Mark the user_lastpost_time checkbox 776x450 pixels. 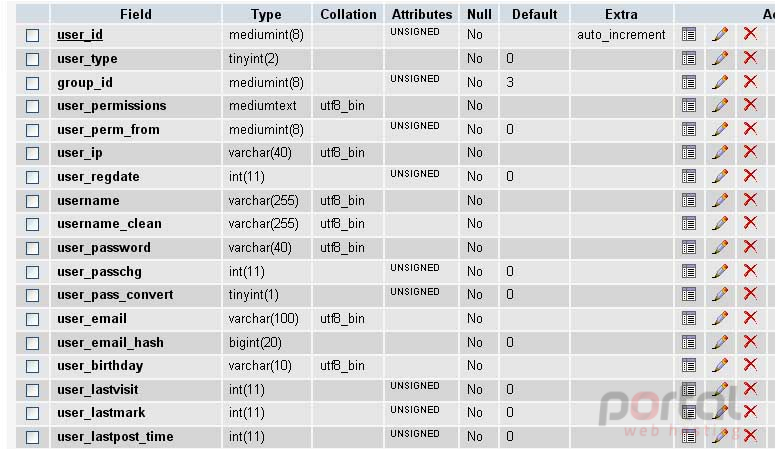point(33,438)
